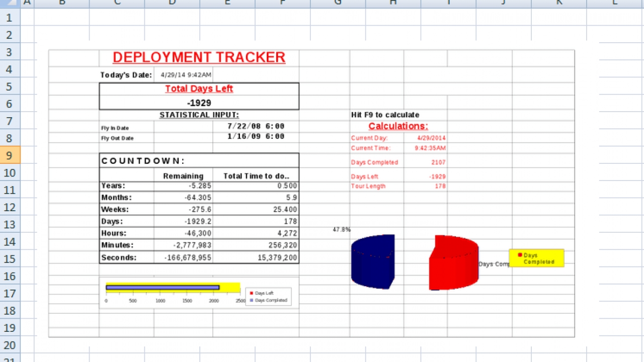The image size is (644, 362).
Task: Click the Today's Date label
Action: (126, 75)
